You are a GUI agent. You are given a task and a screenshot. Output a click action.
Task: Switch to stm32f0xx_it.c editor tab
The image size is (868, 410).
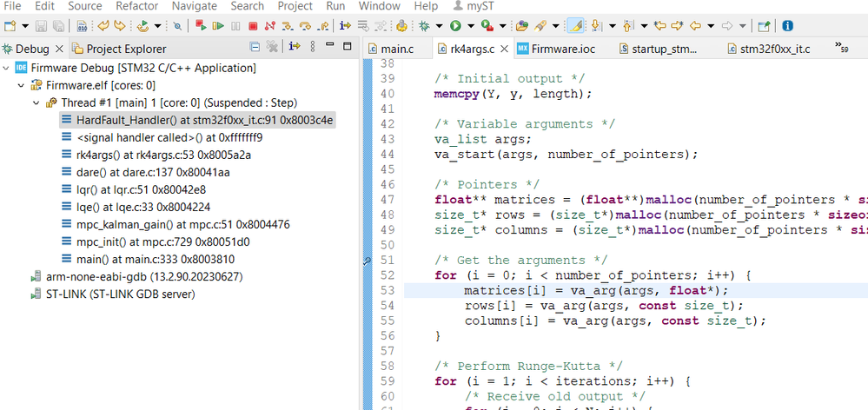pos(770,49)
